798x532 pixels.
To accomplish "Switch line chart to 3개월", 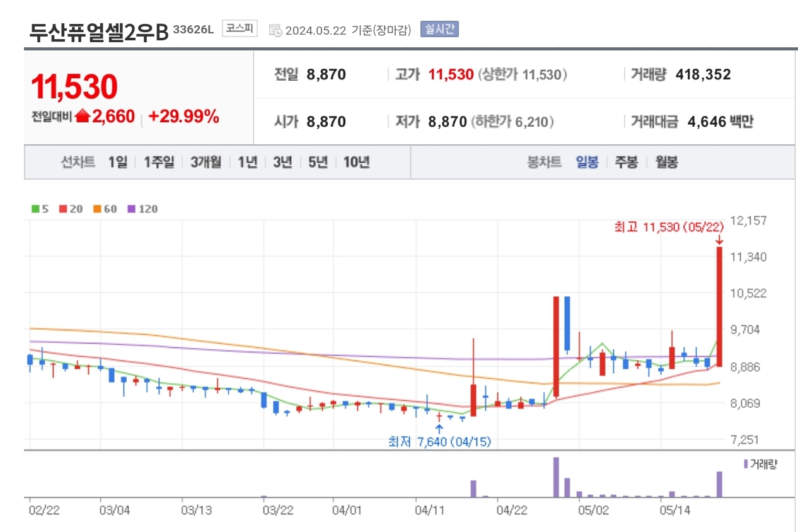I will coord(205,162).
